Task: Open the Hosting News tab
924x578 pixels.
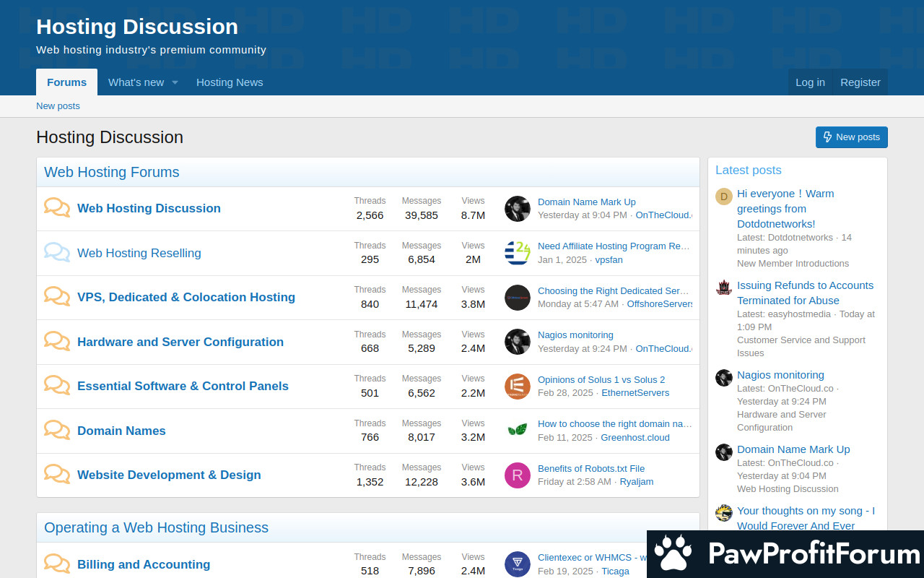Action: click(230, 82)
